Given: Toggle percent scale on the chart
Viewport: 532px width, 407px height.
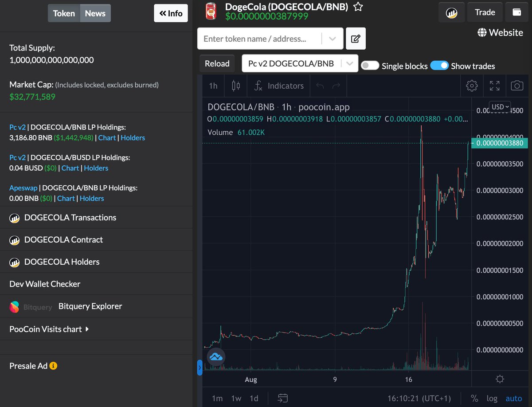Looking at the screenshot, I should (x=474, y=398).
